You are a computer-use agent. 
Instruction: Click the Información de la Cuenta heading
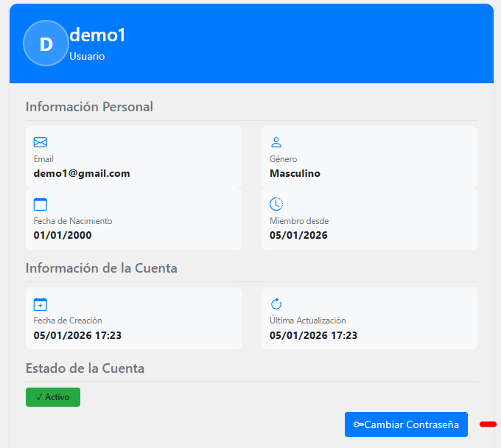point(101,268)
